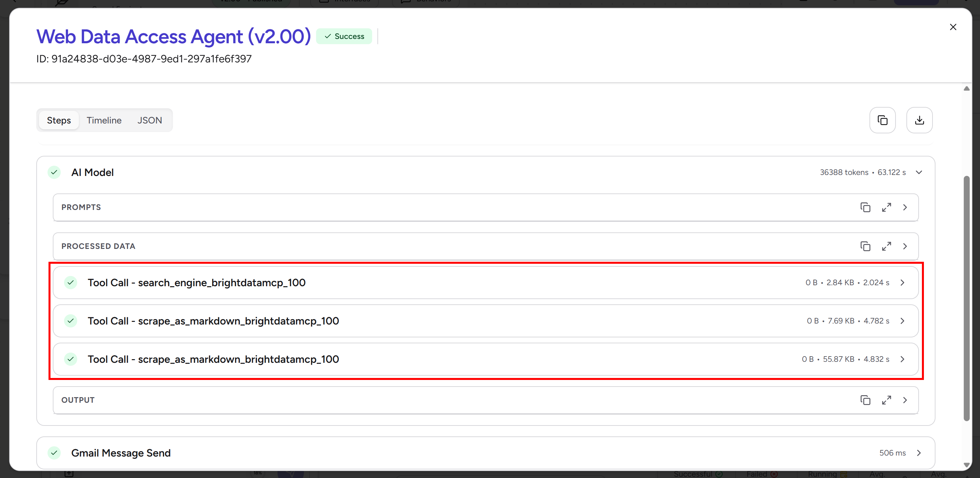Click the AI Model success checkmark
This screenshot has height=478, width=980.
coord(54,172)
